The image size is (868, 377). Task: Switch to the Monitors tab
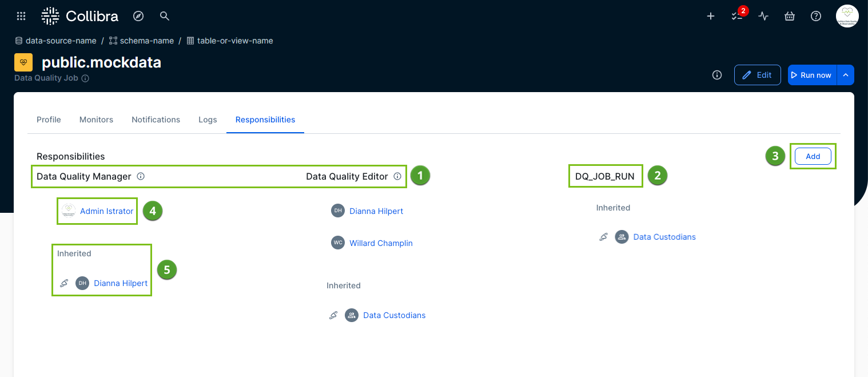pyautogui.click(x=96, y=120)
